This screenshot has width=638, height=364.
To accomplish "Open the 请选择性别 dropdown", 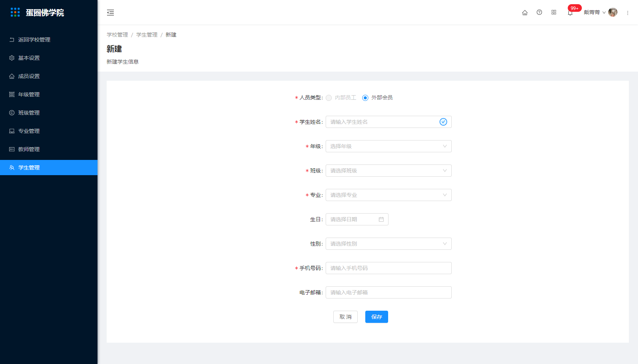I will (x=389, y=244).
